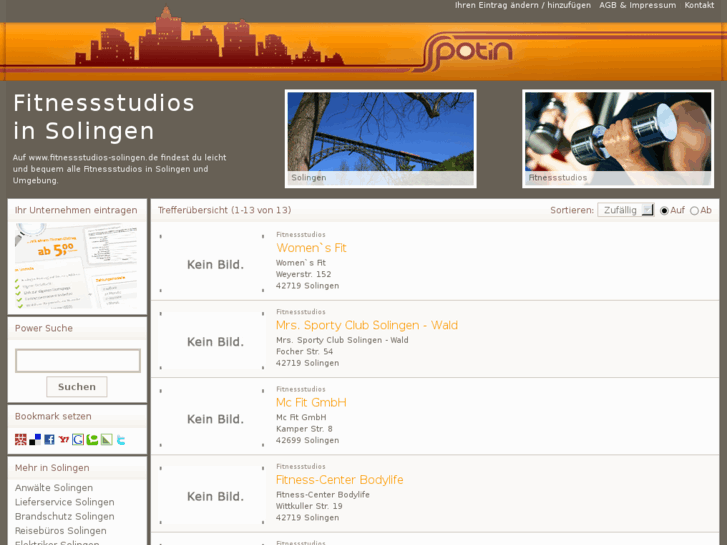Open AGB & Impressum page
Viewport: 727px width, 545px height.
point(637,5)
